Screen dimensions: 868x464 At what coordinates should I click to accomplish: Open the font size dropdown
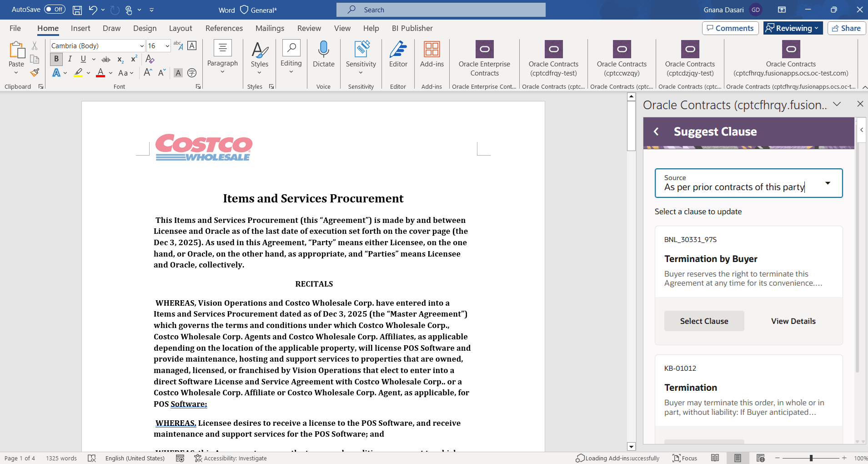[x=167, y=46]
